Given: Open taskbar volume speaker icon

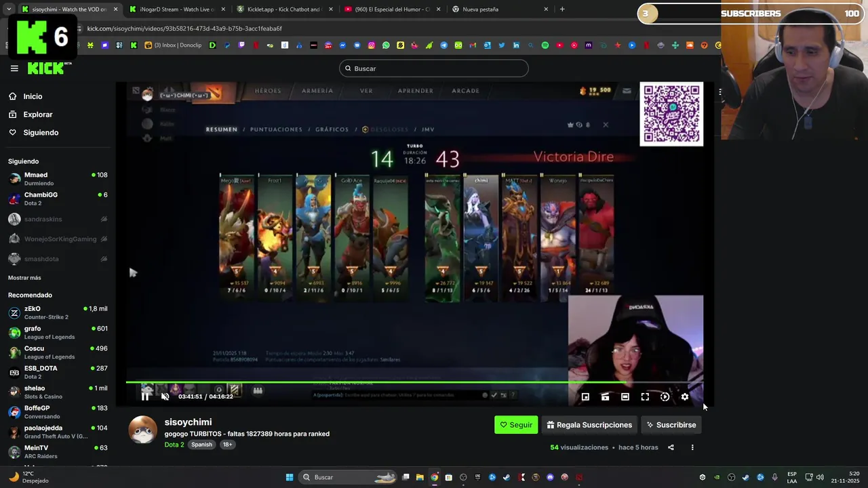Looking at the screenshot, I should 820,477.
